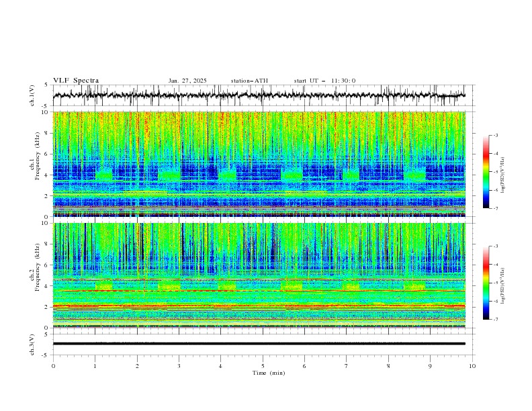Click the 'ch.1(V)' axis label
This screenshot has height=411, width=532.
pyautogui.click(x=32, y=95)
